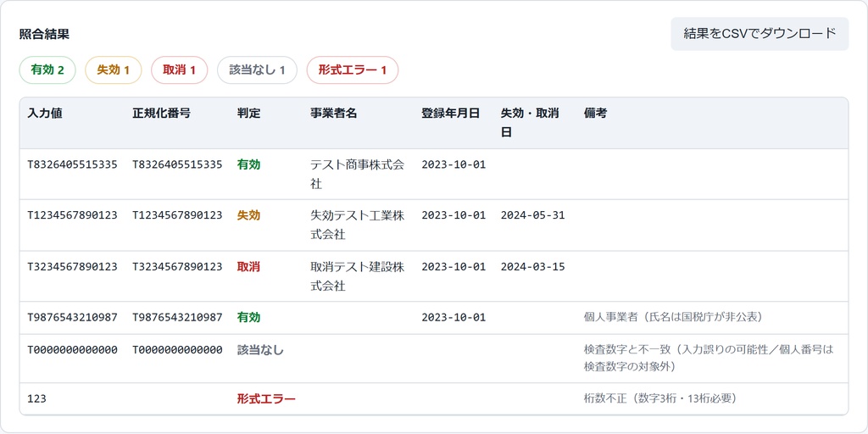Select normalized number T3234567890123
Screen dimensions: 868x434
[178, 267]
